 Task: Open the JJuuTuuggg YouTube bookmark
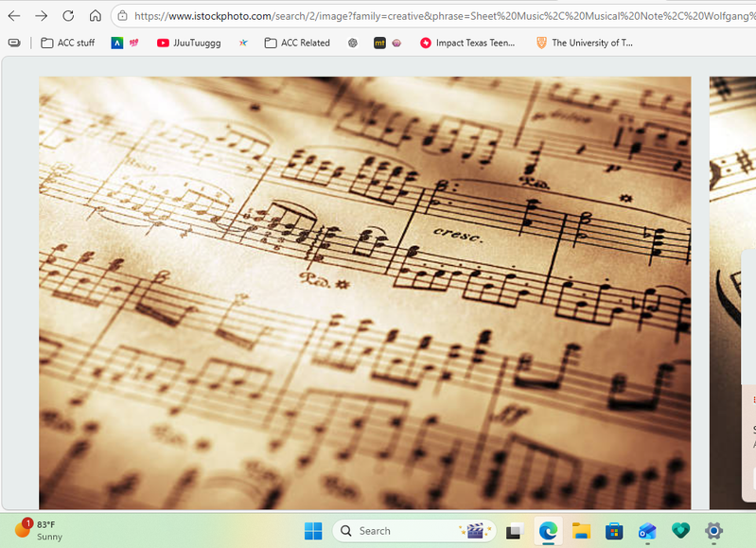point(188,43)
